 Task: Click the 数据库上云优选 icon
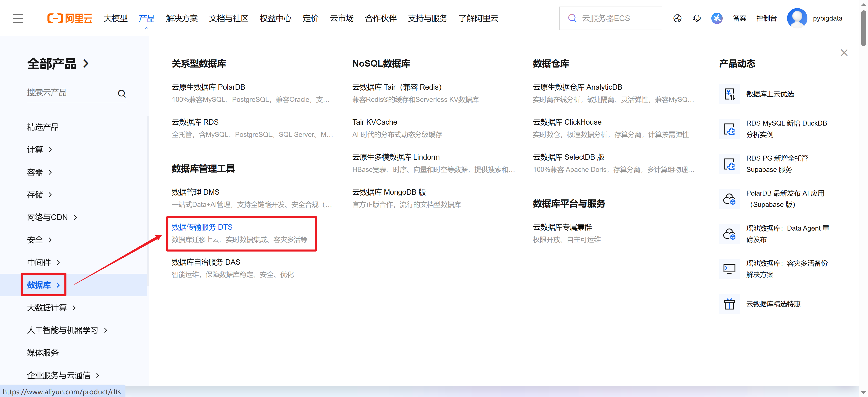click(729, 94)
